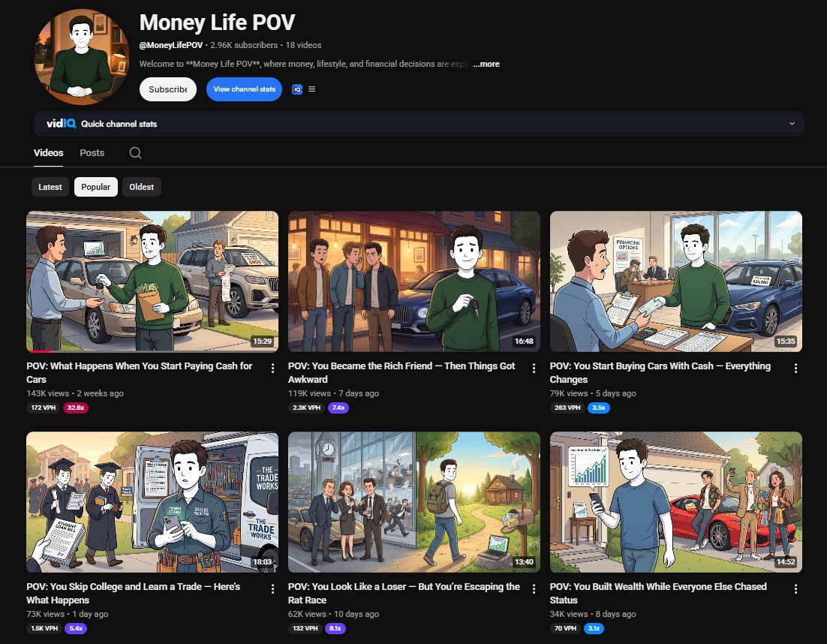Click the @MoneyLifePOV channel handle
Screen dimensions: 827x644
(171, 45)
